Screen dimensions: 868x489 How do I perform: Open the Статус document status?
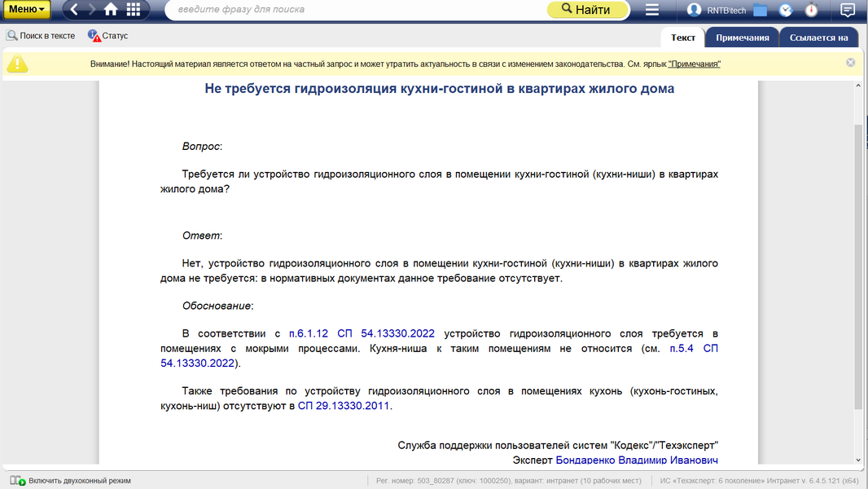107,36
